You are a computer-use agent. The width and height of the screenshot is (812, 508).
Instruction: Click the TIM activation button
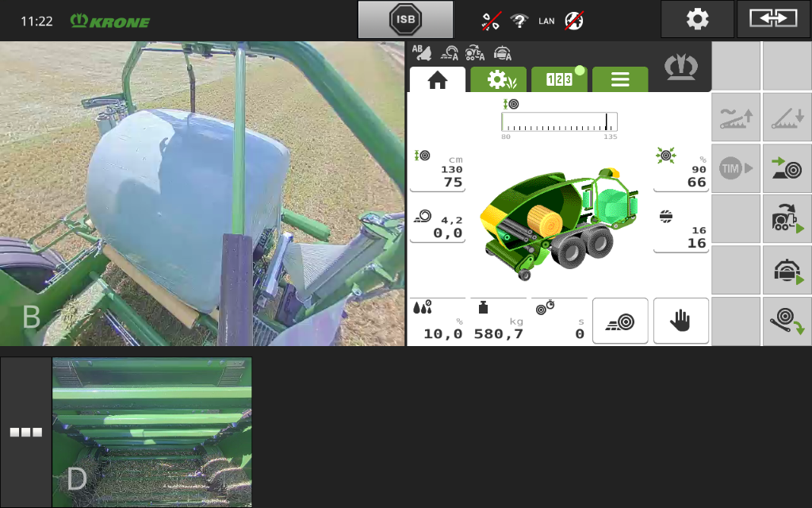pos(736,168)
